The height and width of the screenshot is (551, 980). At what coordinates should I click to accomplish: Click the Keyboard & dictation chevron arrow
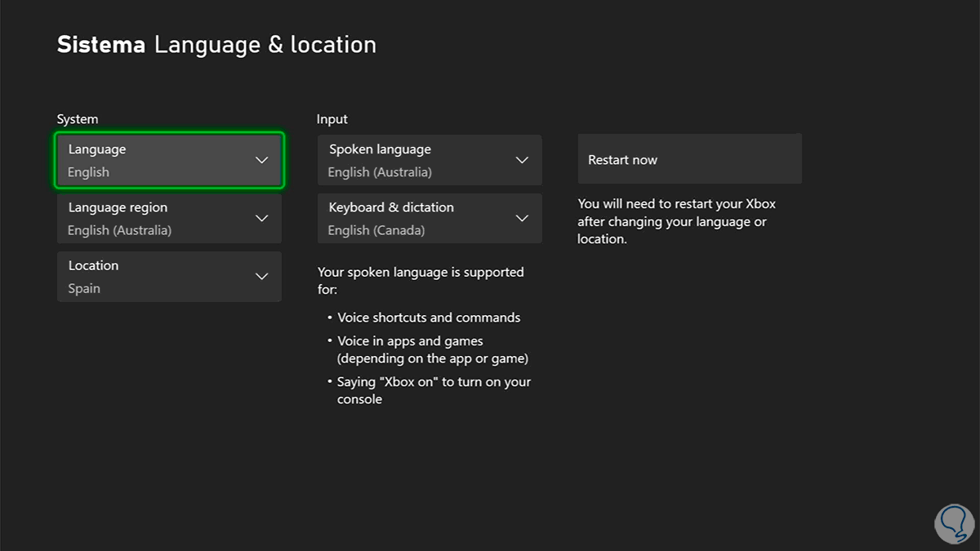[523, 218]
